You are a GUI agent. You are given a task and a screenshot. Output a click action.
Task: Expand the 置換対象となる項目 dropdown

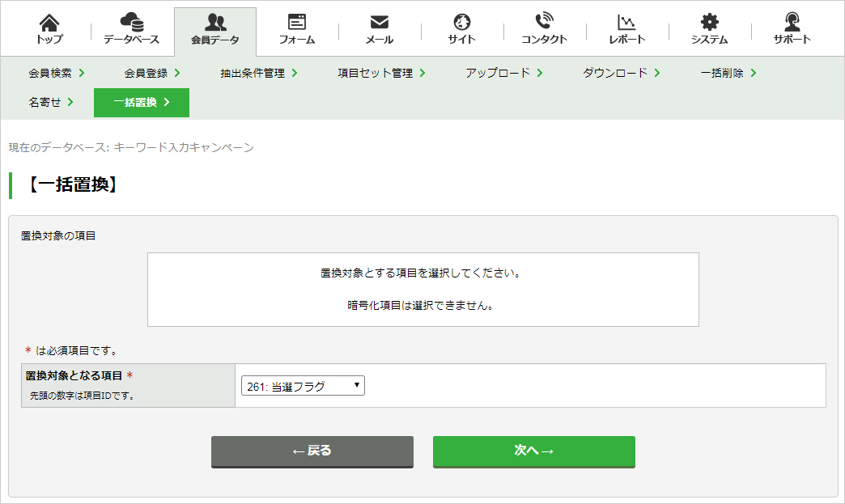tap(303, 386)
